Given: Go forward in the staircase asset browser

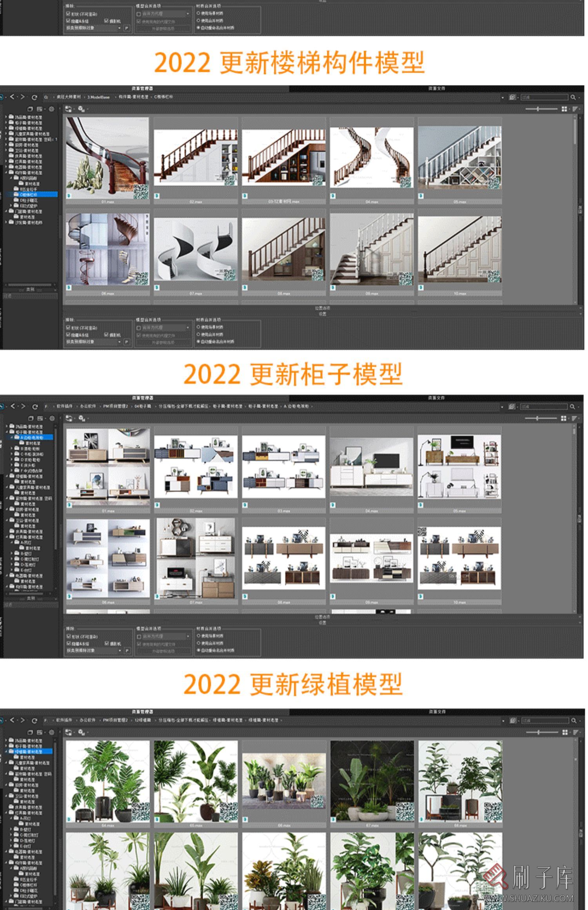Looking at the screenshot, I should [x=23, y=97].
